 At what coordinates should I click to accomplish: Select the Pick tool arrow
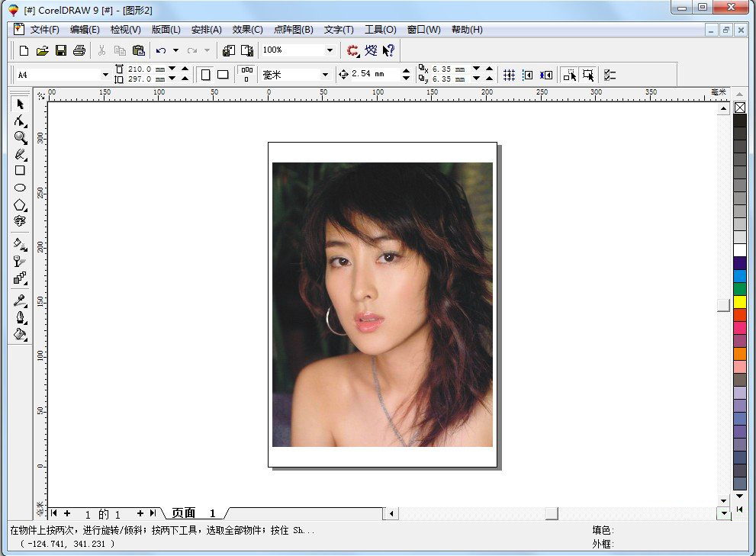click(x=20, y=104)
